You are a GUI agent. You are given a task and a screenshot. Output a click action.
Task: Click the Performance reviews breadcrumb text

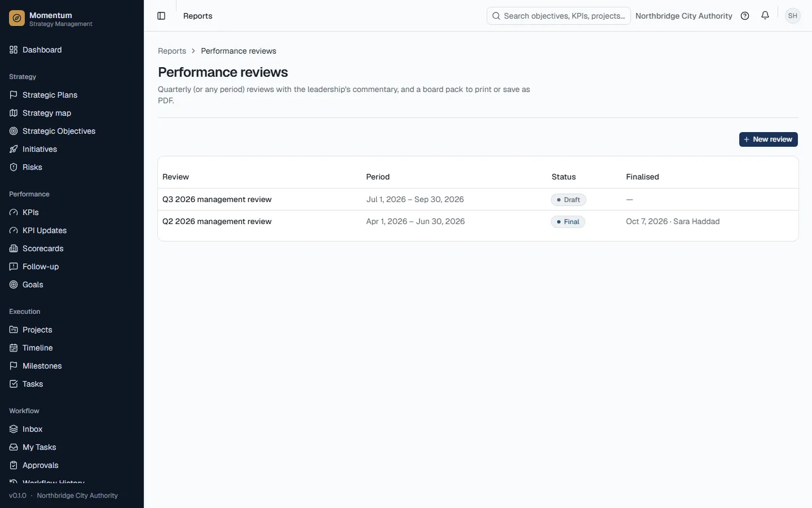pos(239,51)
